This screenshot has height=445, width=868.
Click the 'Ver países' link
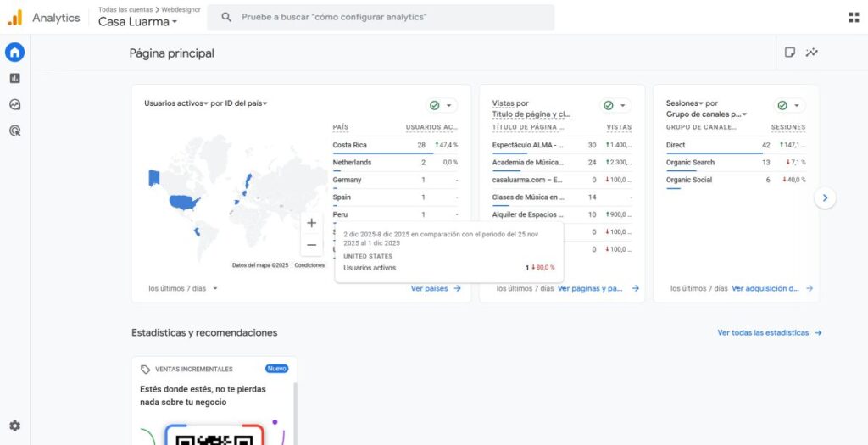[436, 288]
